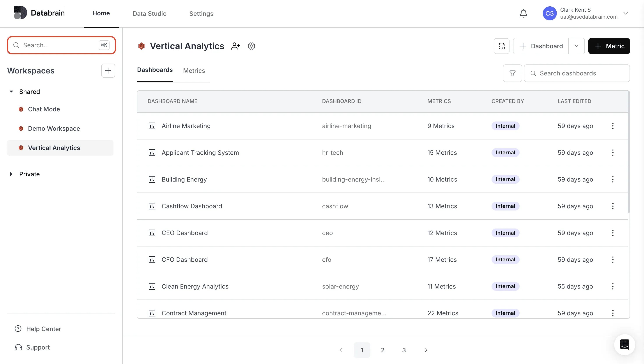Select the Dashboards tab
Screen dimensions: 644x364
tap(155, 70)
